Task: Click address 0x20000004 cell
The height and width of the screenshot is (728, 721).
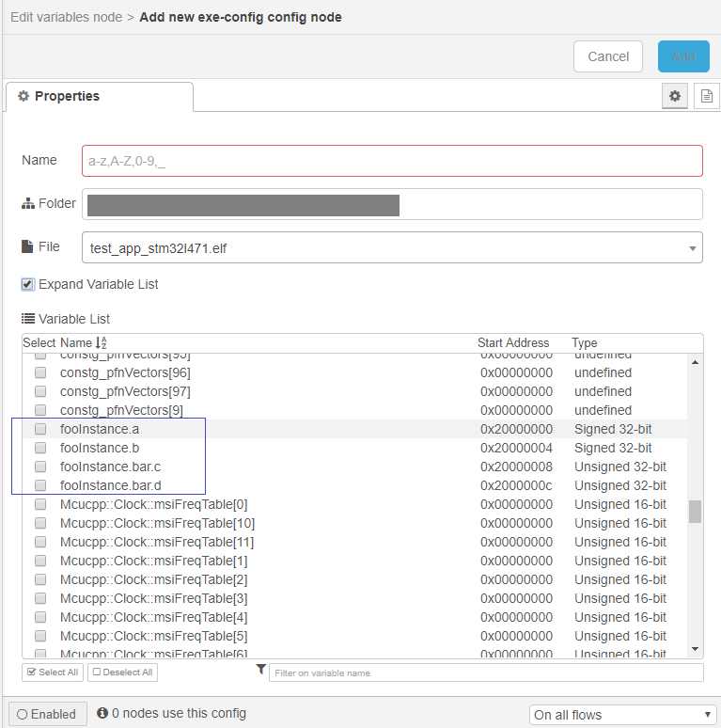Action: click(516, 448)
